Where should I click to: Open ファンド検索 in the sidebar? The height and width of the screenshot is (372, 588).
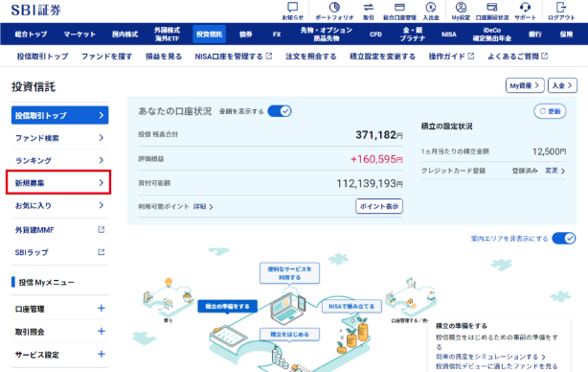(x=60, y=138)
